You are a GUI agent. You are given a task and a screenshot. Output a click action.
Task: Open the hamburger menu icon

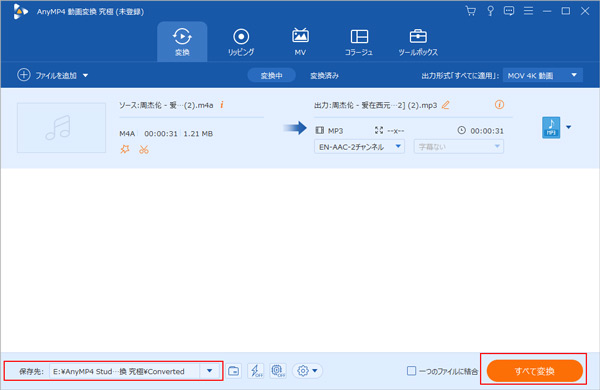528,11
